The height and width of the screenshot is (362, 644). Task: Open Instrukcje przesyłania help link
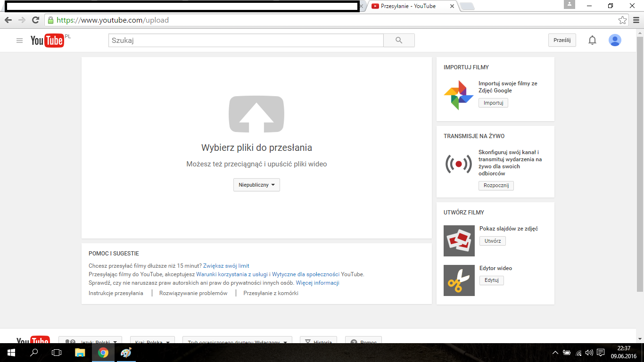pyautogui.click(x=116, y=293)
